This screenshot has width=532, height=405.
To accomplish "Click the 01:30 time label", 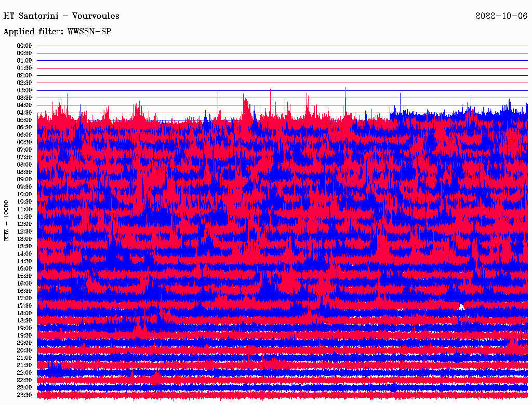I will point(24,68).
